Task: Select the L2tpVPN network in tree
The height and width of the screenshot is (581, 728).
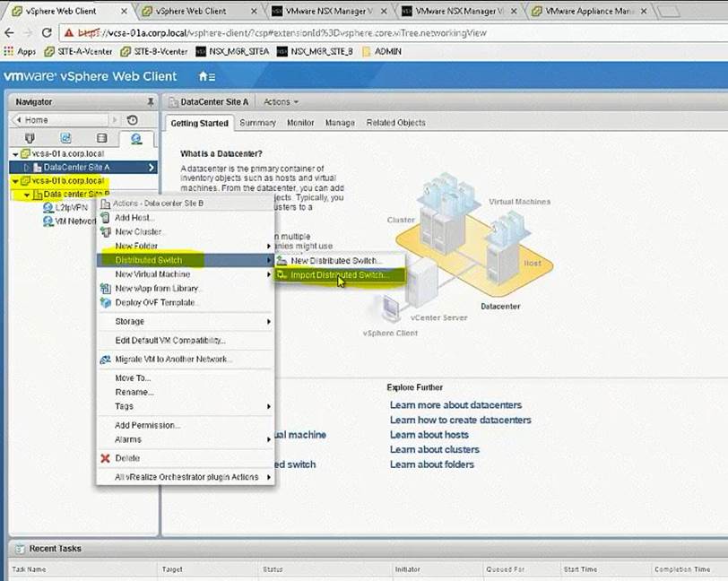Action: [71, 207]
